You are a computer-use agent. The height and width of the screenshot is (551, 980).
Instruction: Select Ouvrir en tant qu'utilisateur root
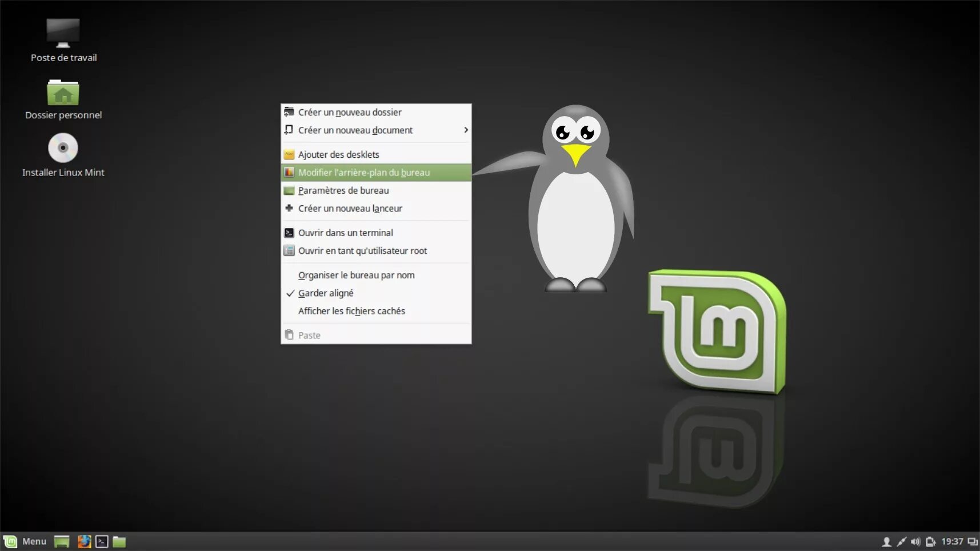[376, 251]
